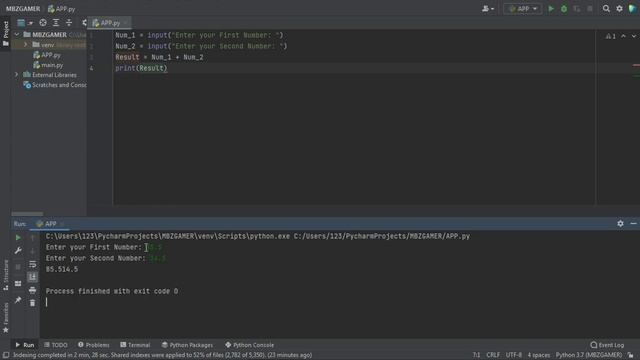Click the MBZGAMER breadcrumb in title bar
640x360 pixels.
(x=23, y=9)
